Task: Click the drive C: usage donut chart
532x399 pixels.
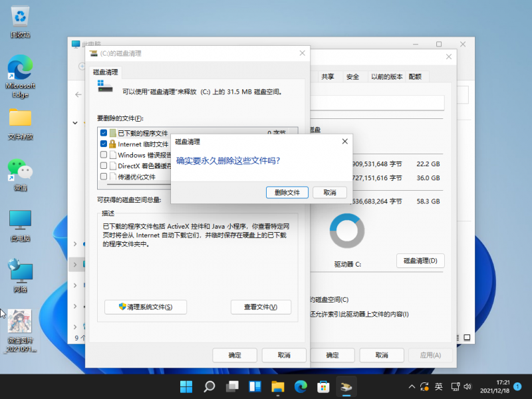Action: pyautogui.click(x=347, y=231)
